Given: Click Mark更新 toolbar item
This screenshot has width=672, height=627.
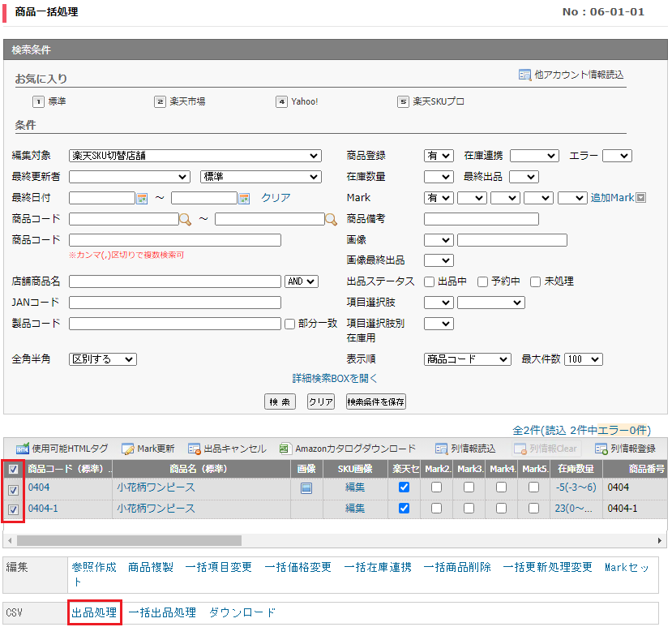Looking at the screenshot, I should pyautogui.click(x=148, y=449).
